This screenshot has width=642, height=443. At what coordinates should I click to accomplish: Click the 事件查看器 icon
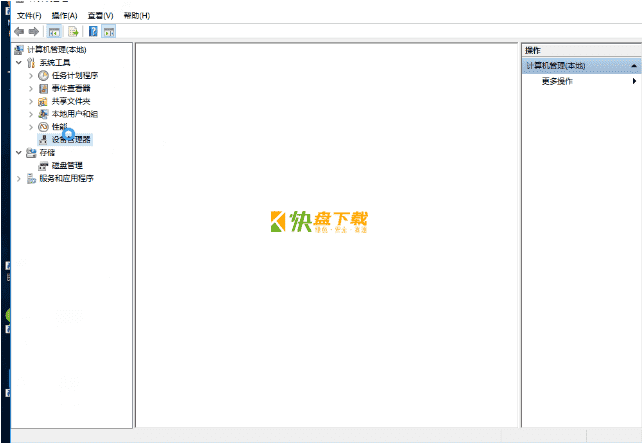[x=43, y=88]
